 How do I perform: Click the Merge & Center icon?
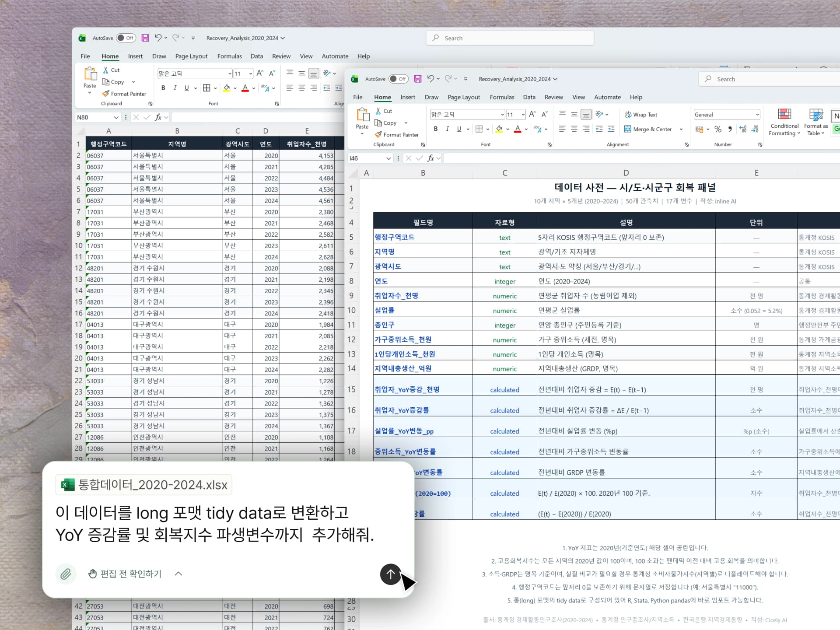(627, 129)
